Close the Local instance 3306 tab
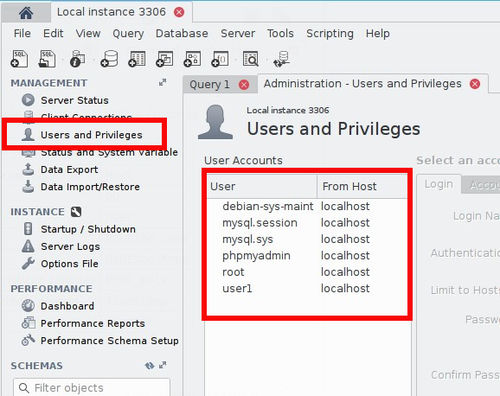 (x=179, y=12)
